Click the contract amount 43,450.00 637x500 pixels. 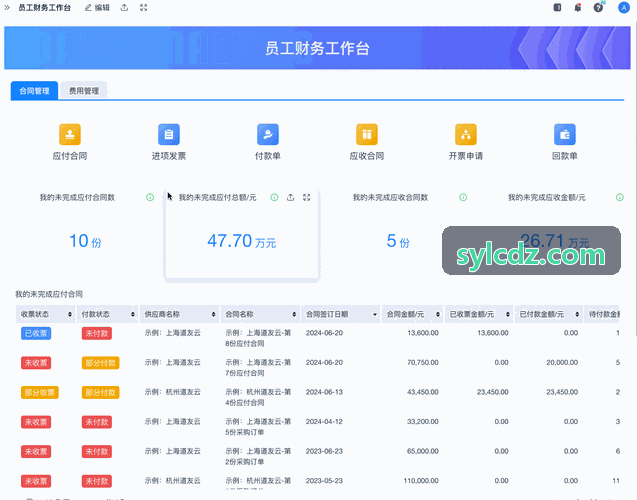point(422,392)
